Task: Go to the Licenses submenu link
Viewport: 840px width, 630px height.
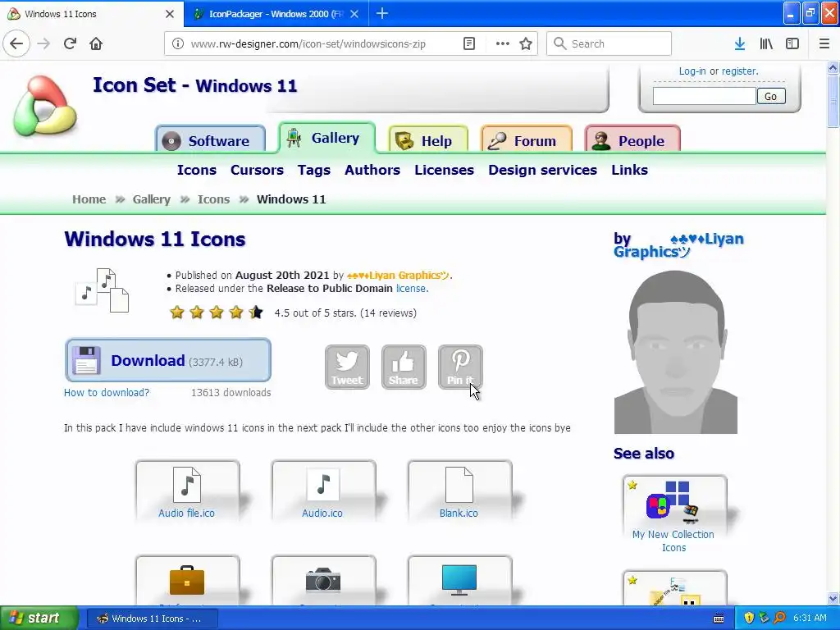Action: point(444,170)
